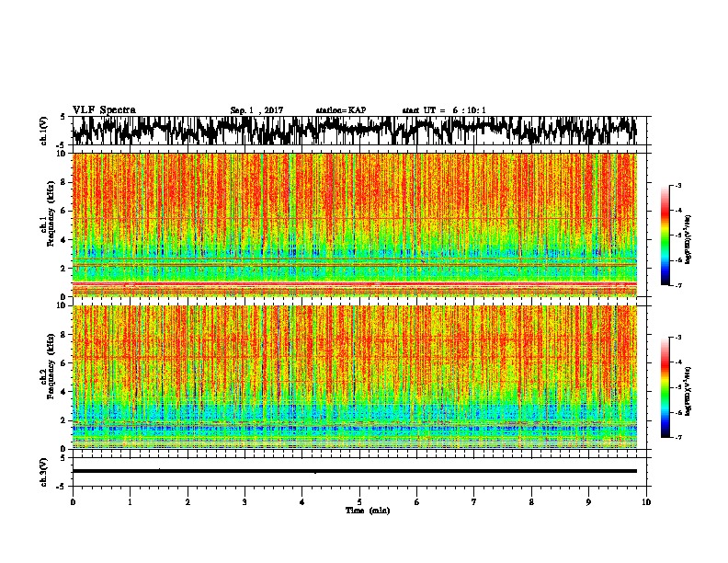Click the "-3" label on ch.1 colorbar
728x563 pixels.
pos(677,185)
